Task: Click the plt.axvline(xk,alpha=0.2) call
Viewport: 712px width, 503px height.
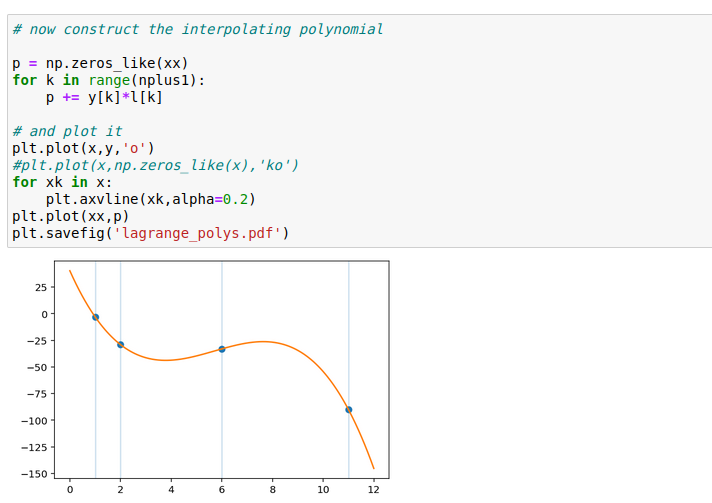Action: click(150, 199)
